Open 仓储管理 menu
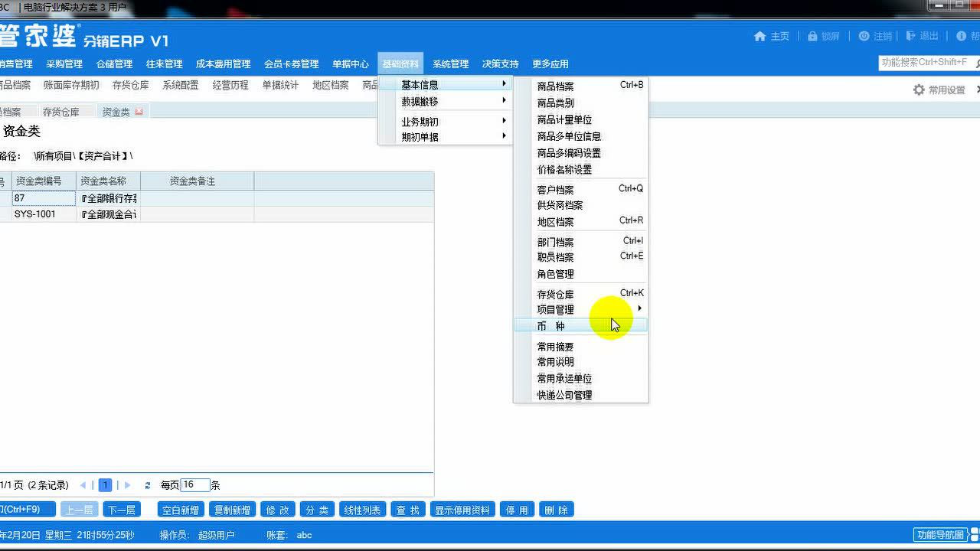 pyautogui.click(x=114, y=64)
